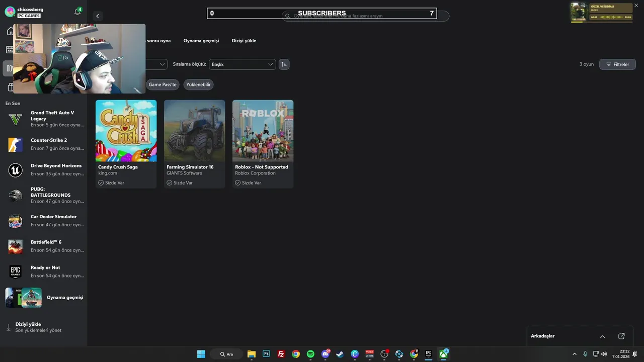Click the Xbox app taskbar icon
644x362 pixels.
[x=443, y=354]
